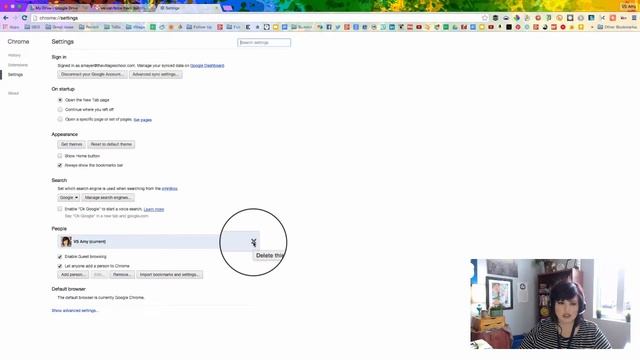The height and width of the screenshot is (360, 640).
Task: Toggle Enable Guest browsing checkbox
Action: 60,257
